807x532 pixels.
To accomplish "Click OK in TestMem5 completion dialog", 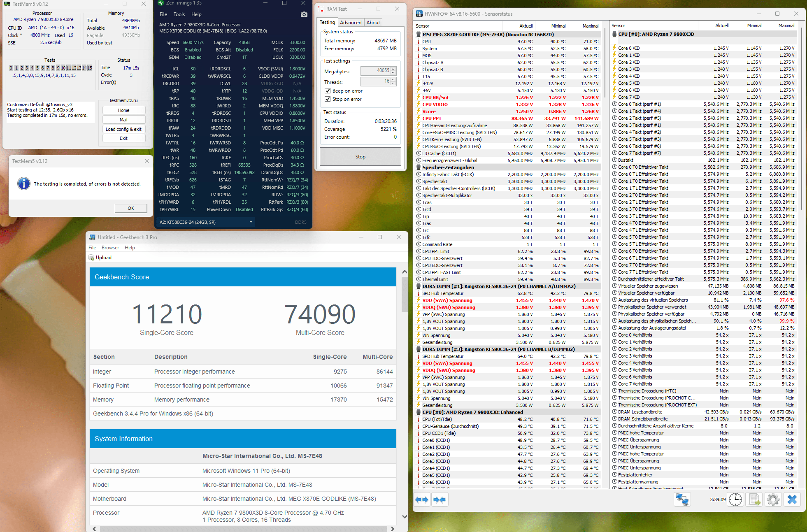I will pyautogui.click(x=130, y=208).
